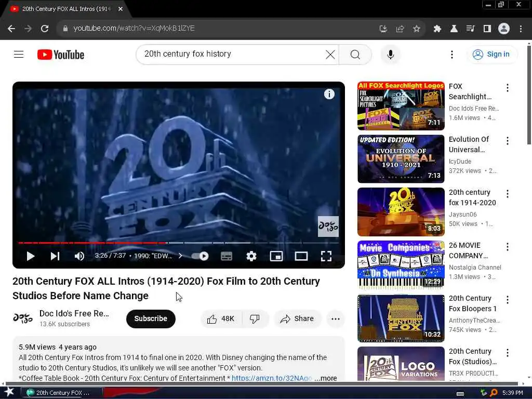Open more actions below video
This screenshot has width=532, height=399.
tap(335, 318)
